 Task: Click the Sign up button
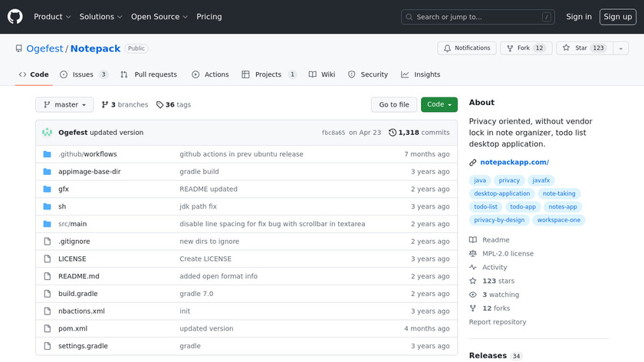[618, 17]
